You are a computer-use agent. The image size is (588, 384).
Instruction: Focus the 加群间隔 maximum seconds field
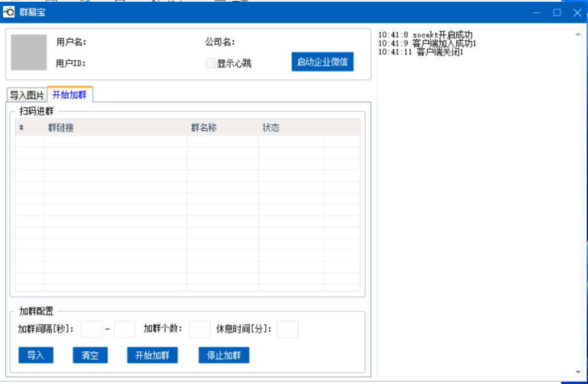coord(125,329)
